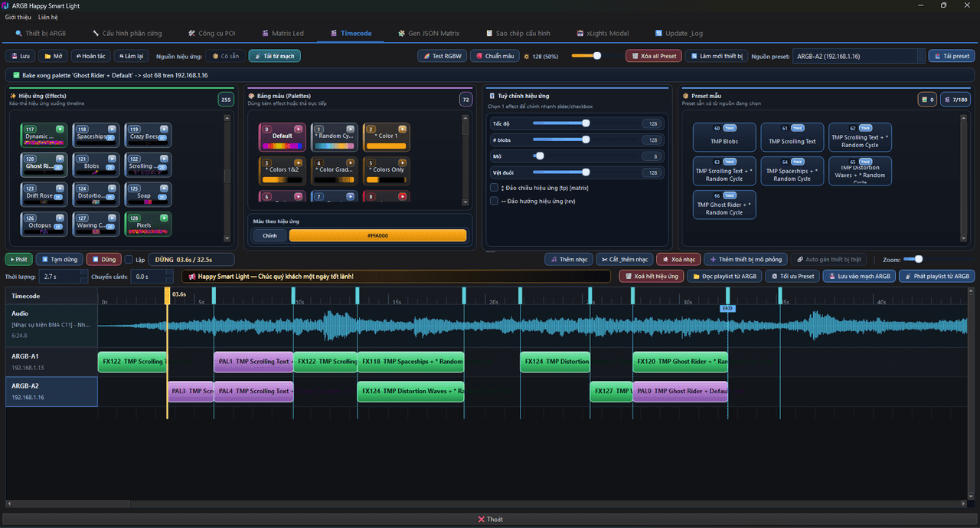Screen dimensions: 980x528
Task: Start playback with Phát button
Action: tap(18, 260)
